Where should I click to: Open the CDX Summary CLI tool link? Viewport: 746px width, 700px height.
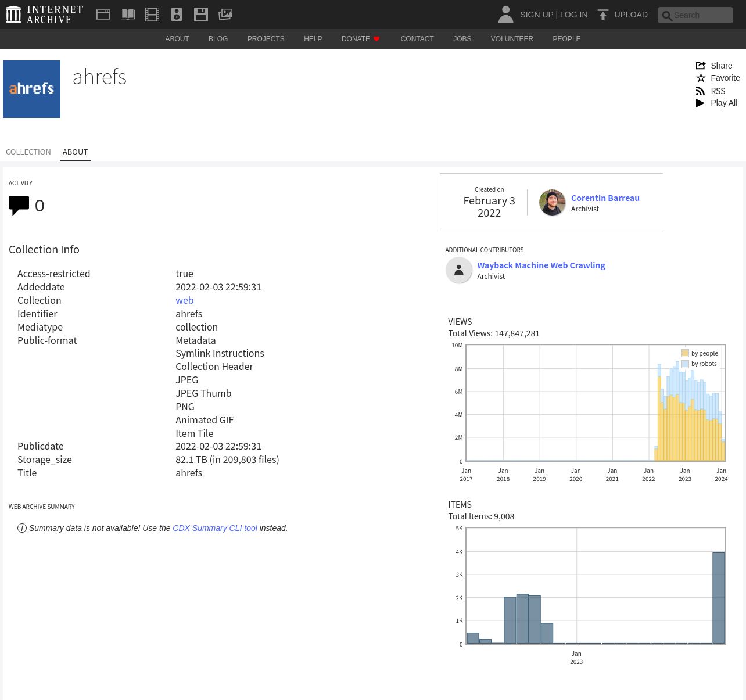[x=215, y=528]
